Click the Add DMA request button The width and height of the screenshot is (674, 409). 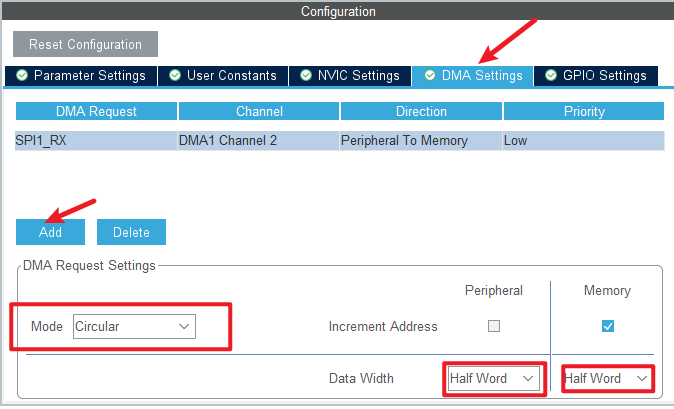pos(50,232)
